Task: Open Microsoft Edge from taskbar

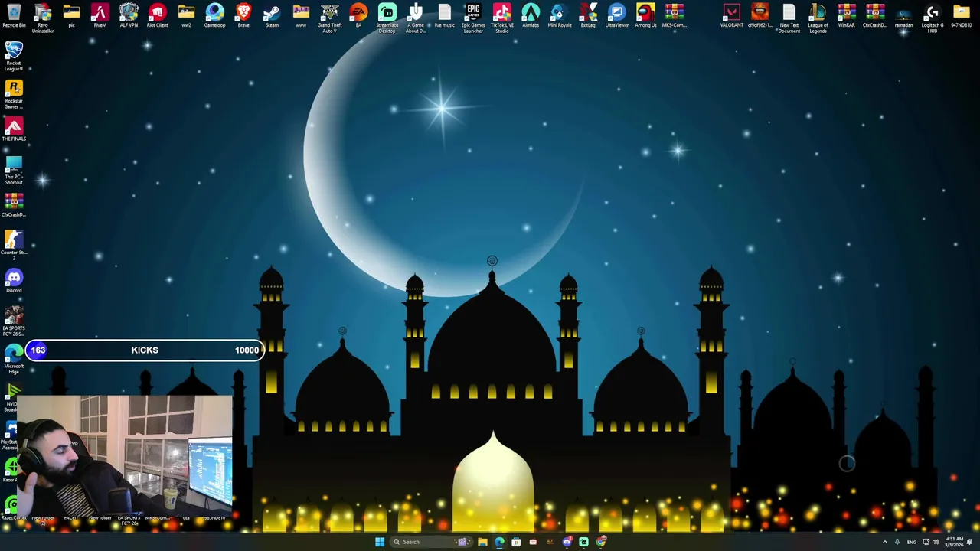Action: 499,542
